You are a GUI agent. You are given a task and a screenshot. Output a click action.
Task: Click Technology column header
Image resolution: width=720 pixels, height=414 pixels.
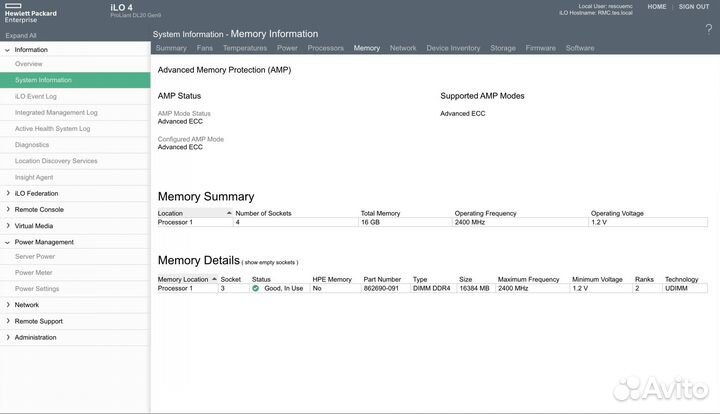click(x=681, y=279)
